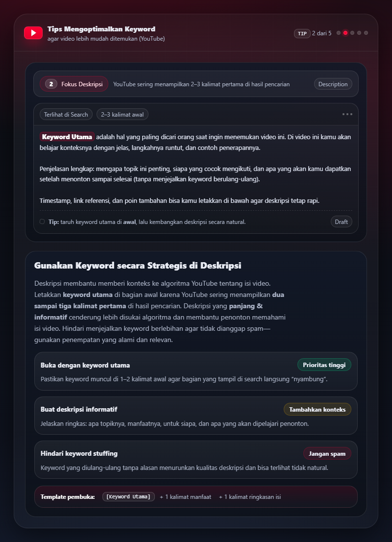Select the first pagination dot

[338, 33]
